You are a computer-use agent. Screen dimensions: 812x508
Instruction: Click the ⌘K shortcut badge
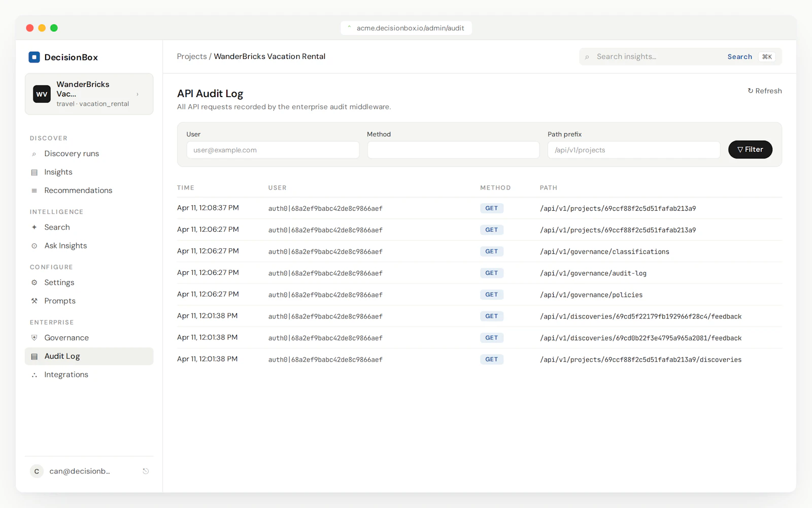pyautogui.click(x=767, y=57)
